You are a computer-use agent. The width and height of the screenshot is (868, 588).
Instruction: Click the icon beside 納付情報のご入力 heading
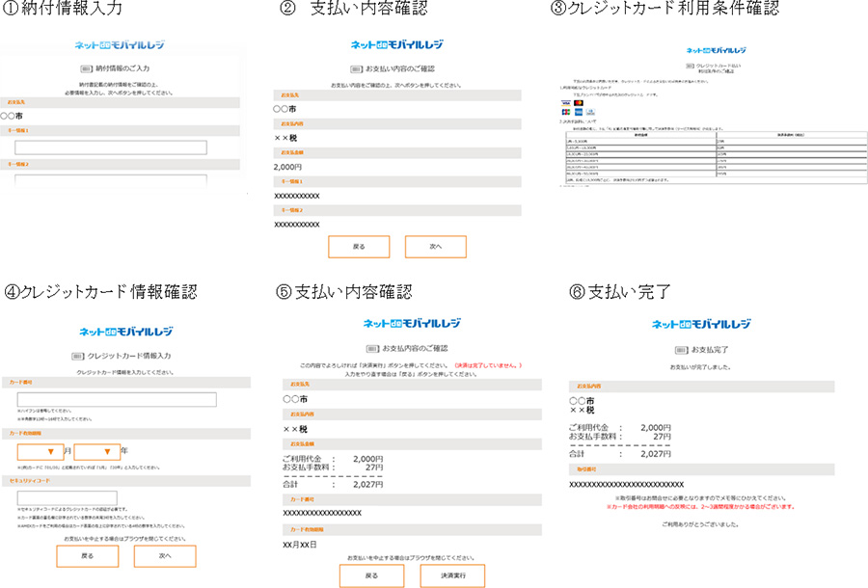click(85, 67)
